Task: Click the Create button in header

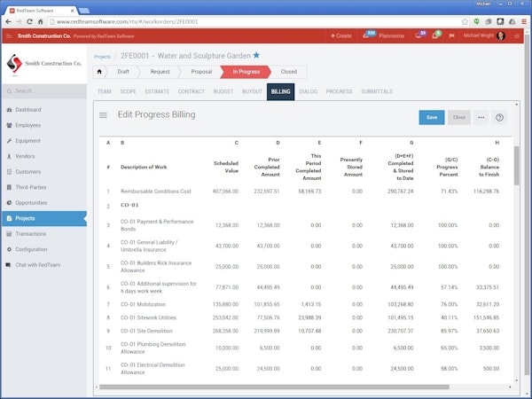Action: (341, 35)
